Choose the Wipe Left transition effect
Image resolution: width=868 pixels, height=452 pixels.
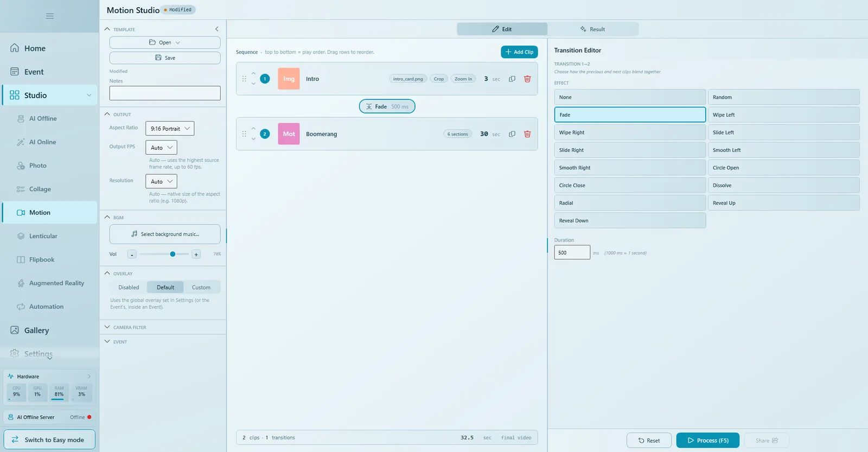coord(783,115)
